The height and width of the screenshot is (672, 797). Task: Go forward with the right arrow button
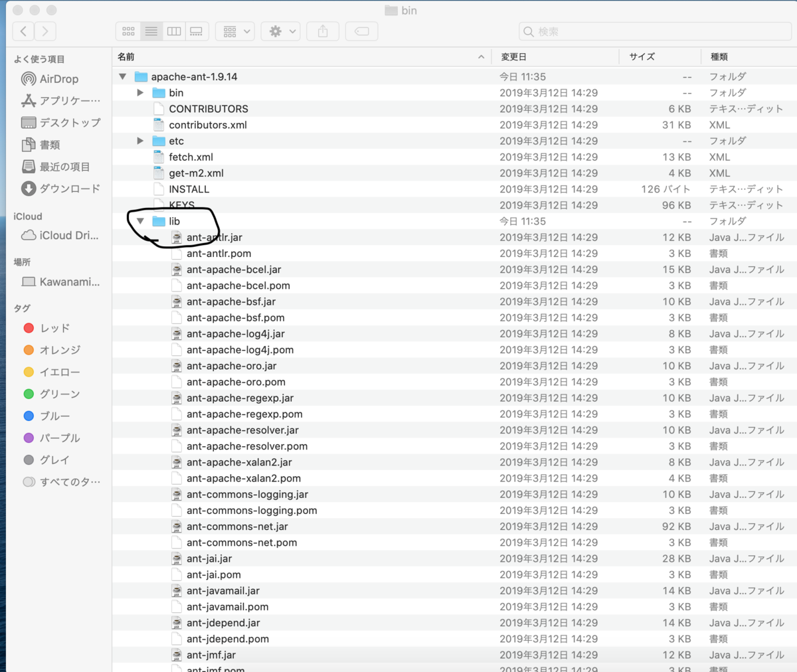(x=45, y=31)
